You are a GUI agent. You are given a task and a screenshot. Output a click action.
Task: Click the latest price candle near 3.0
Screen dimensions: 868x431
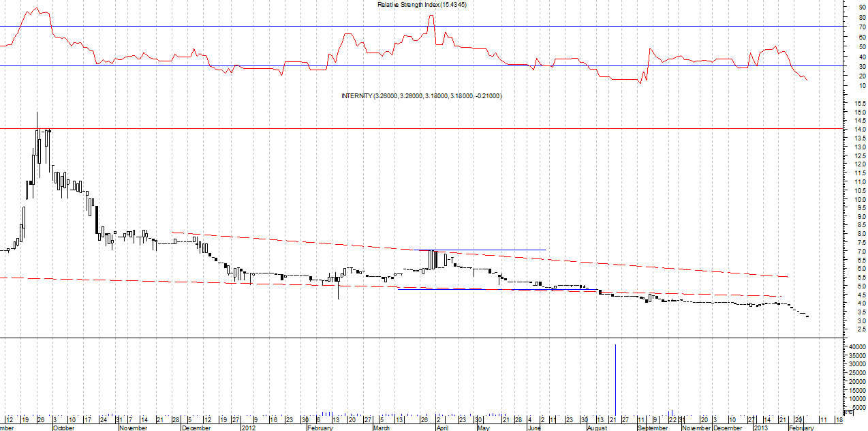tap(808, 316)
